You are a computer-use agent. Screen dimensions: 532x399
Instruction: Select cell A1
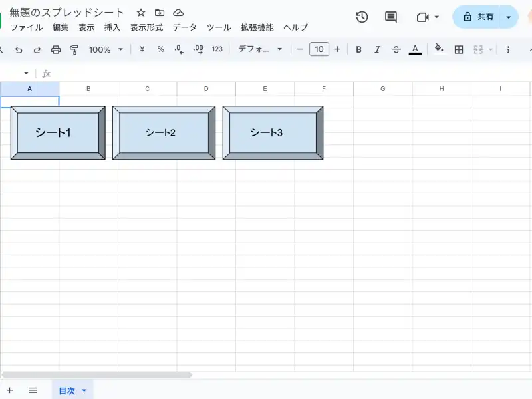(29, 102)
